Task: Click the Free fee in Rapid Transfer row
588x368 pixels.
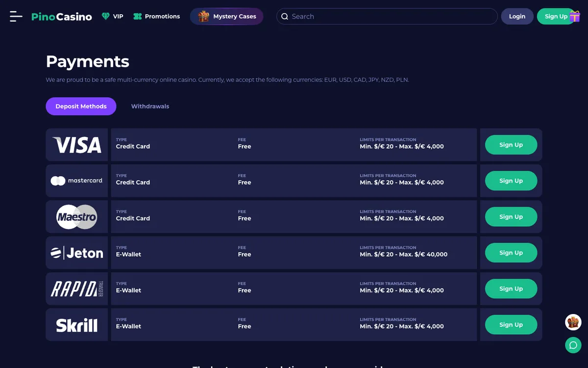Action: (x=245, y=290)
